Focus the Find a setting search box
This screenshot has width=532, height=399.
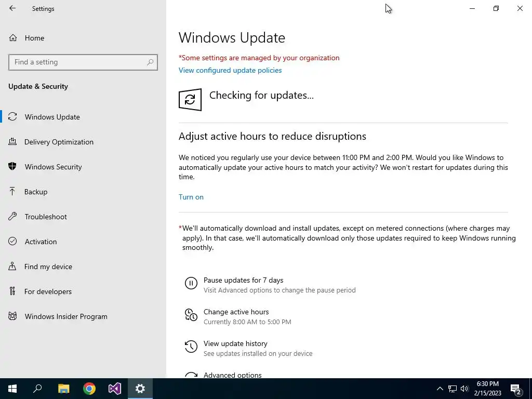coord(83,62)
